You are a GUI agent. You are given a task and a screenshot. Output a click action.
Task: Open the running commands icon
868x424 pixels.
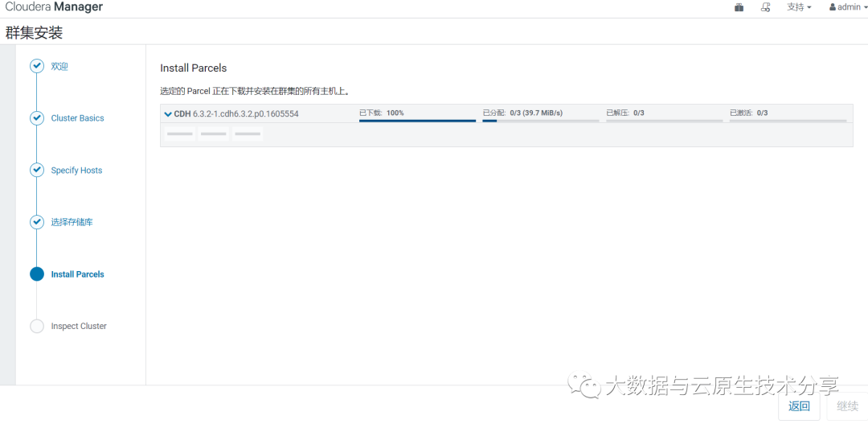click(x=766, y=7)
